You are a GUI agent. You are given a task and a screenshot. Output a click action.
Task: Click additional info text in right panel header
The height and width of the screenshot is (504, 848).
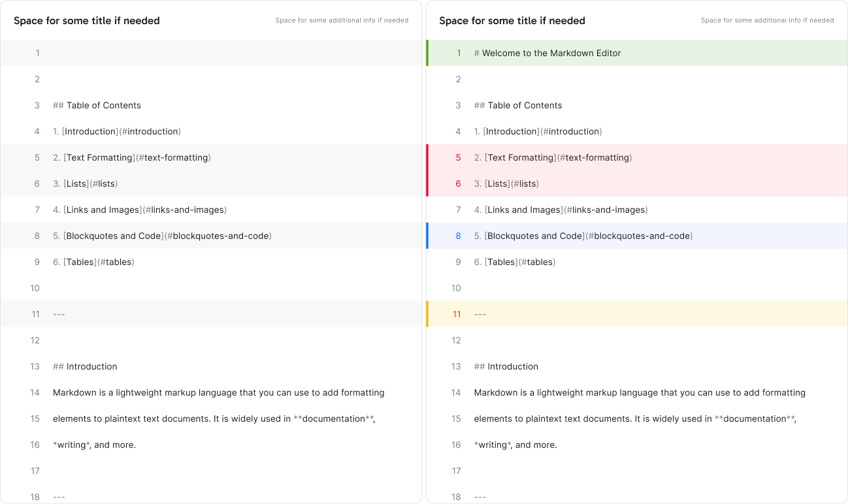click(767, 20)
